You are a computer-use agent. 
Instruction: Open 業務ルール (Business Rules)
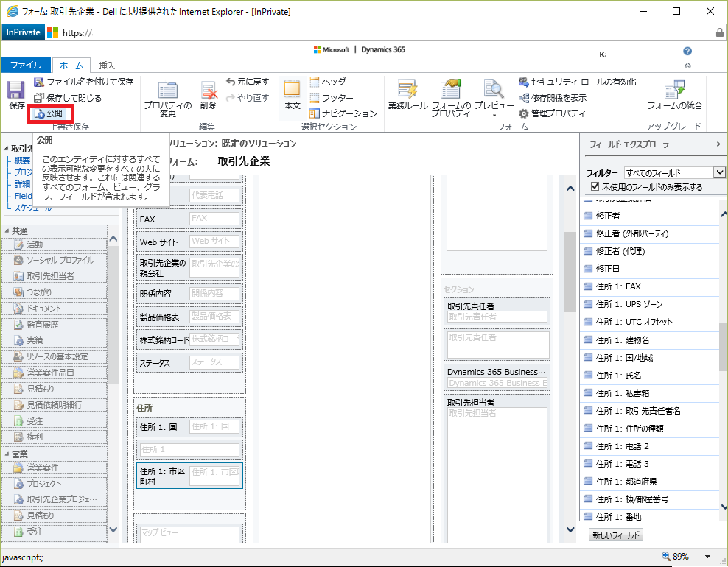[407, 96]
